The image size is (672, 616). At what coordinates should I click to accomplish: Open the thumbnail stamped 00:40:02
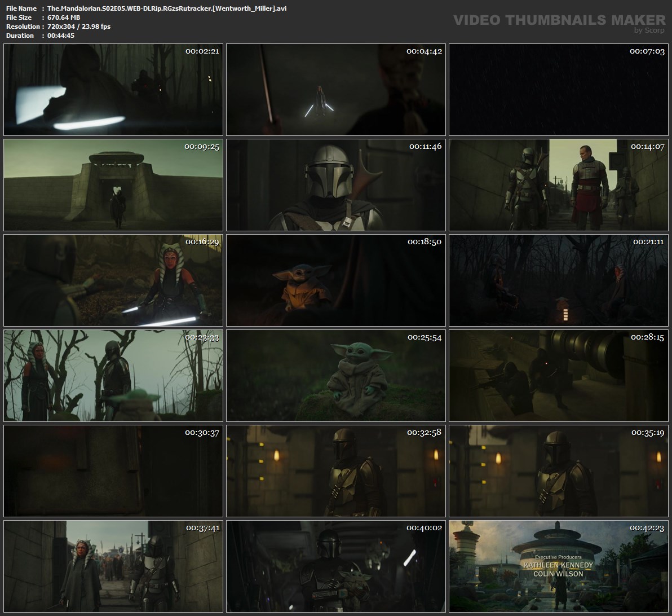336,566
